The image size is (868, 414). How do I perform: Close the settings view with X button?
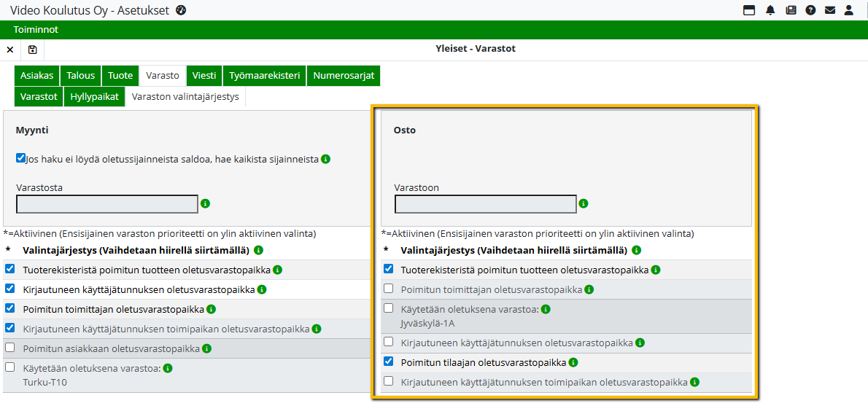(10, 50)
